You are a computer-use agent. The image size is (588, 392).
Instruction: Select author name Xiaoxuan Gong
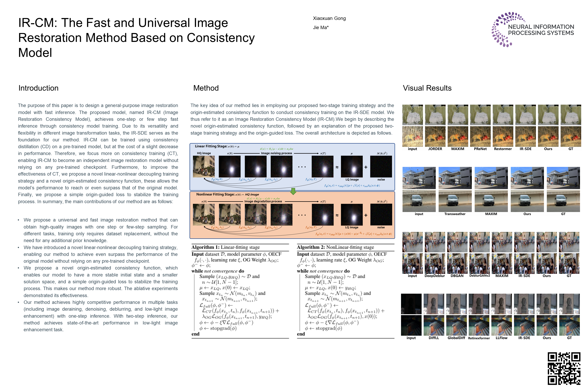329,18
